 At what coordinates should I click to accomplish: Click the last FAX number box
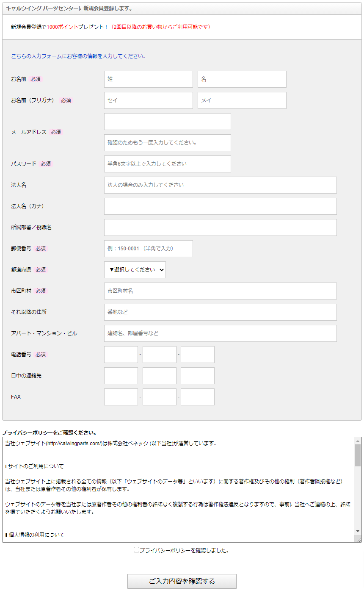(198, 397)
